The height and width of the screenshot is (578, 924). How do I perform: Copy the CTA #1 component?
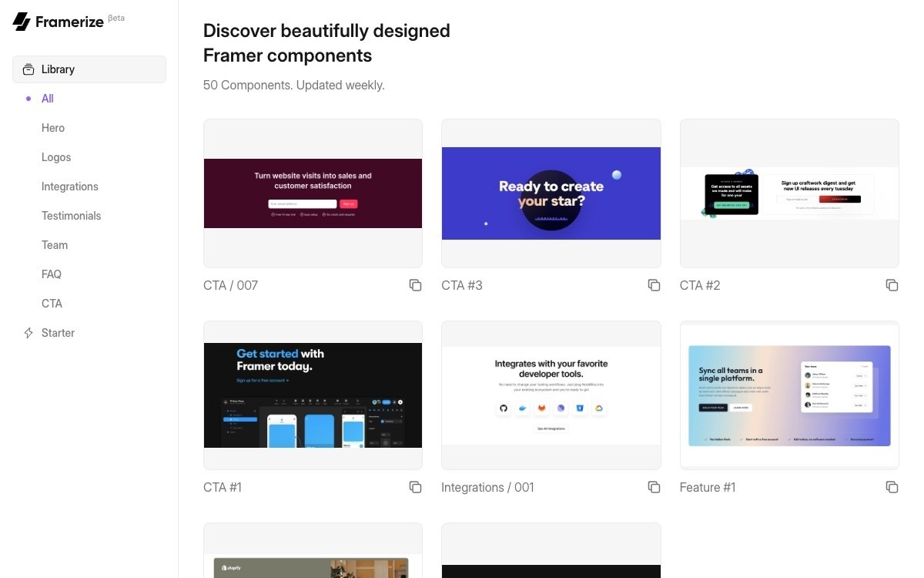pyautogui.click(x=415, y=487)
